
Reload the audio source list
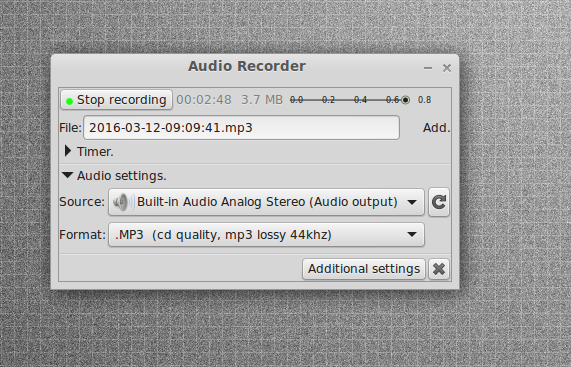click(x=439, y=202)
